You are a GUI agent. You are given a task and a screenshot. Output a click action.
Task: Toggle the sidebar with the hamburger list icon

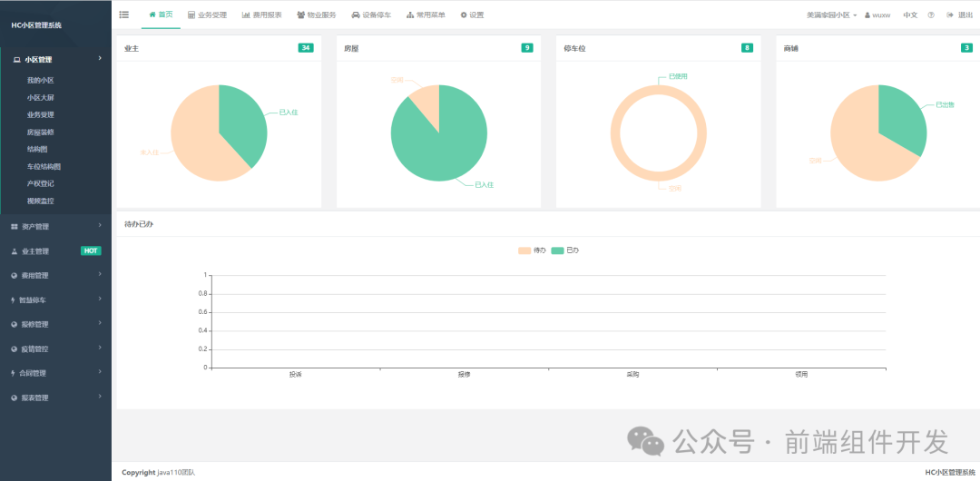pyautogui.click(x=123, y=15)
